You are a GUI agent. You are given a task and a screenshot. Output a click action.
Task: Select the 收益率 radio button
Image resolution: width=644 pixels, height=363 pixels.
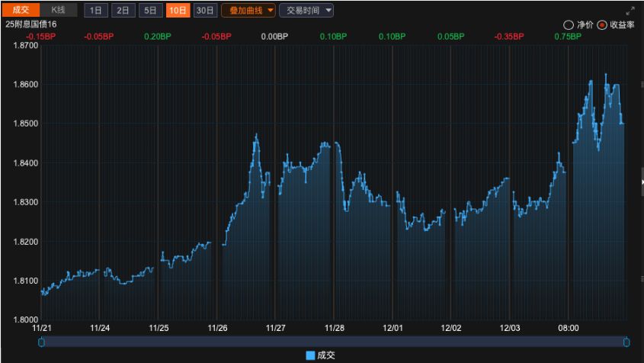click(x=602, y=24)
